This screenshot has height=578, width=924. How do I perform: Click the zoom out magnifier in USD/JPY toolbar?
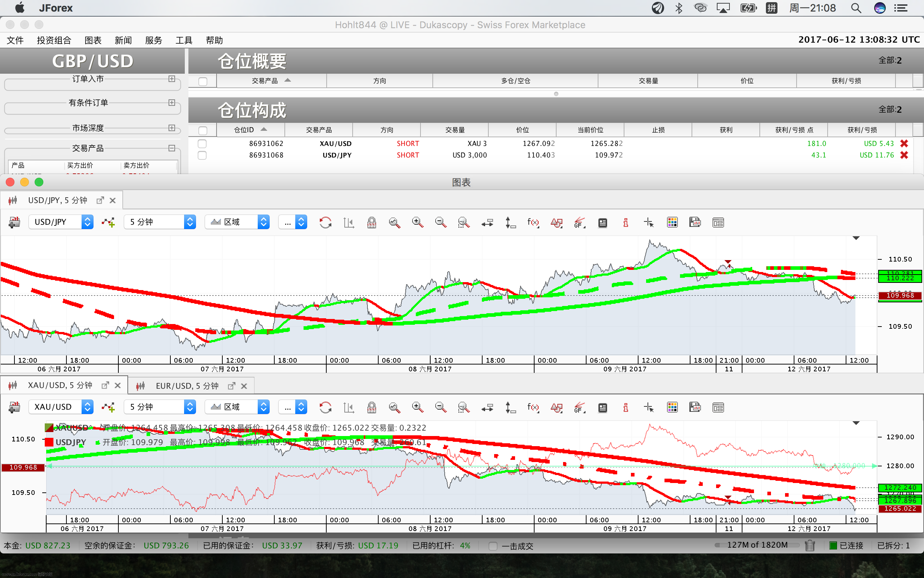click(x=441, y=222)
